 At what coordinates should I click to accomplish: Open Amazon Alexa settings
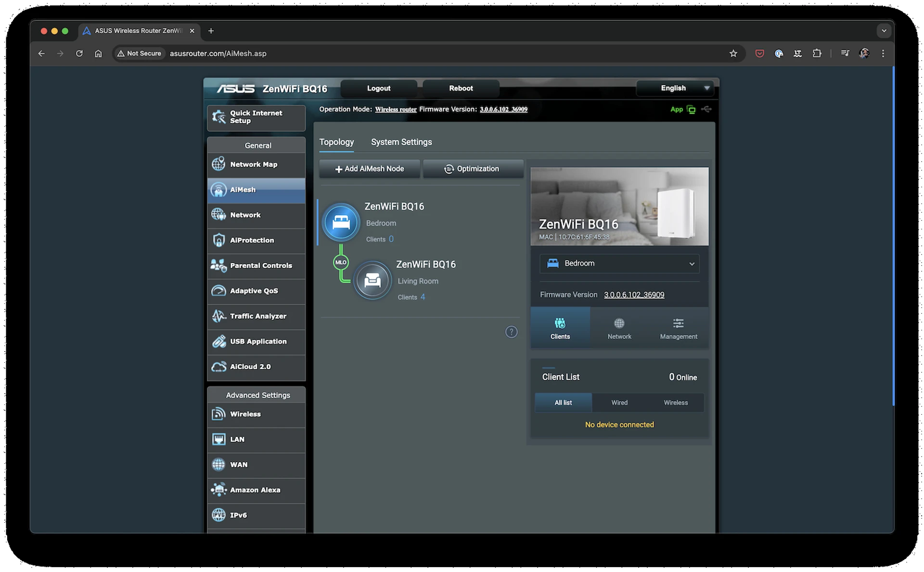[256, 490]
